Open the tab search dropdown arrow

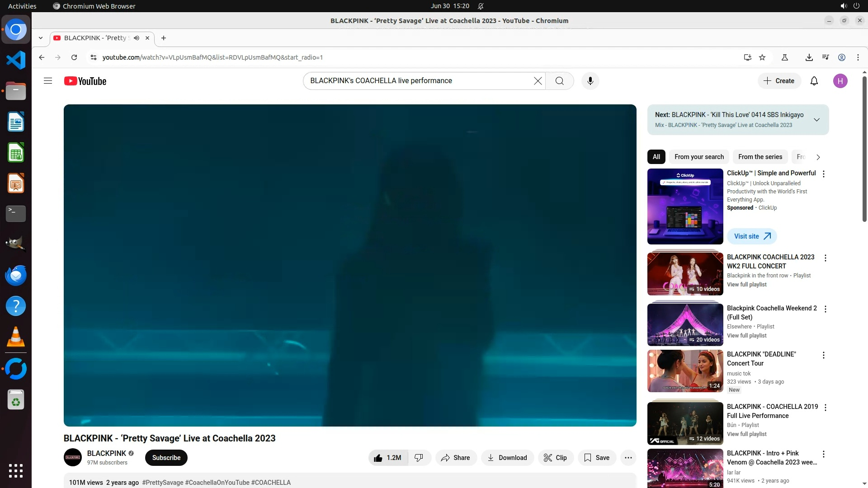click(41, 38)
